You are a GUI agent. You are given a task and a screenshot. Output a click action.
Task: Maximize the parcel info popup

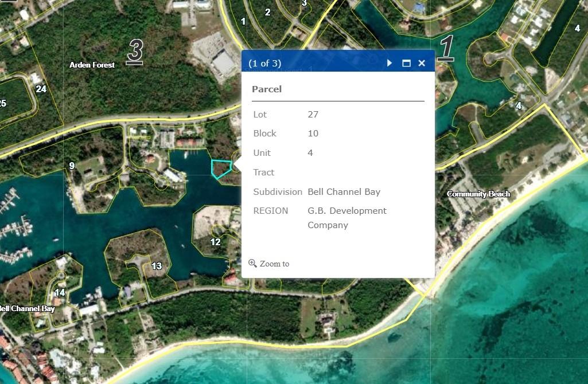coord(406,63)
